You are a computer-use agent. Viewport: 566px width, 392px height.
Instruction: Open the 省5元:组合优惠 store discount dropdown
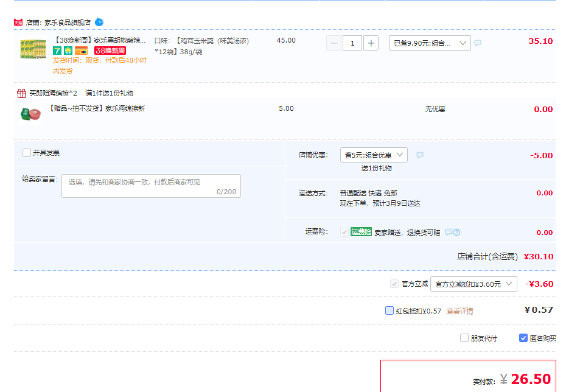374,155
